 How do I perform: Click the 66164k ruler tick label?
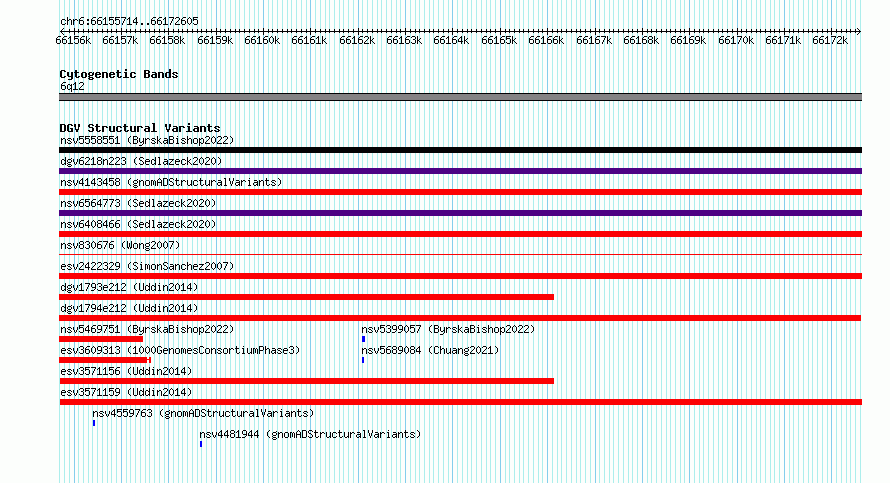pos(451,40)
